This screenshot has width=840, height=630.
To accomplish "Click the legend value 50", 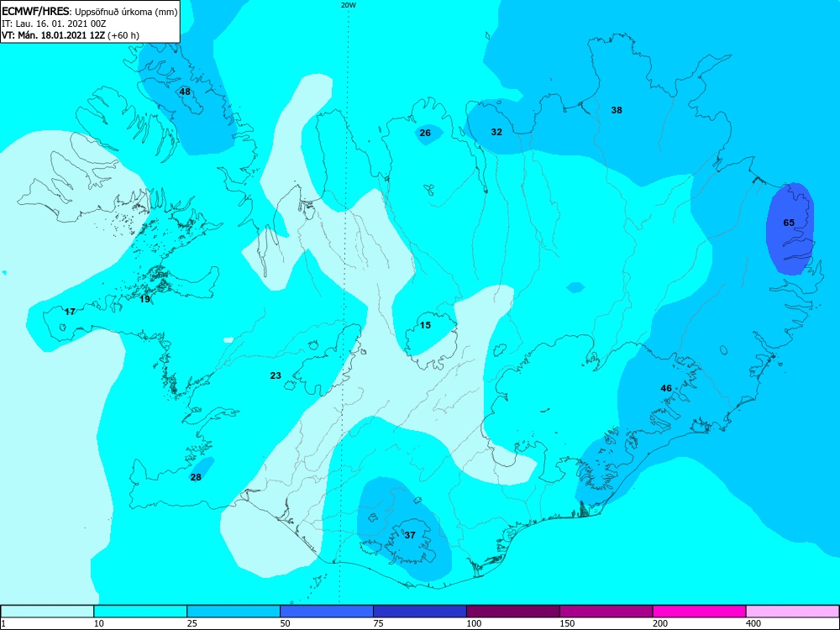I will click(286, 623).
